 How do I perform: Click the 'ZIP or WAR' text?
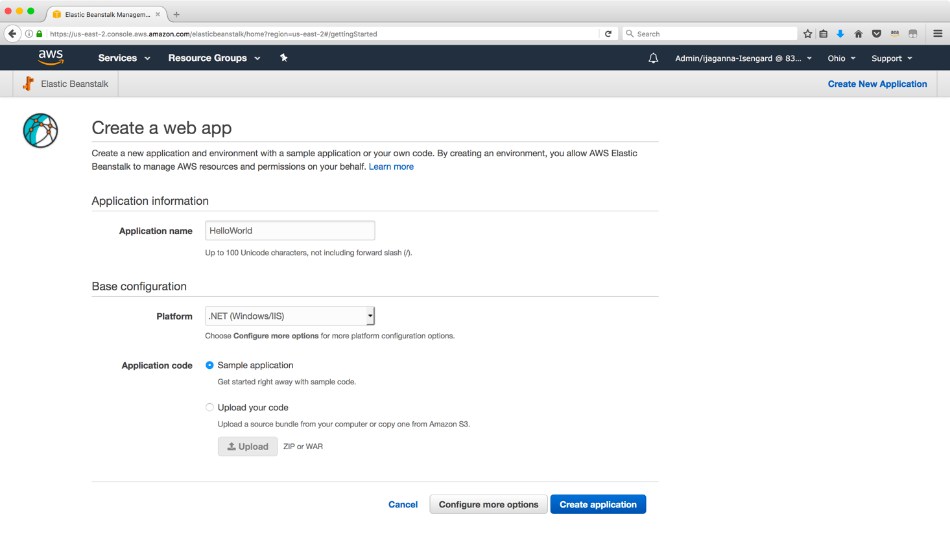(x=303, y=447)
